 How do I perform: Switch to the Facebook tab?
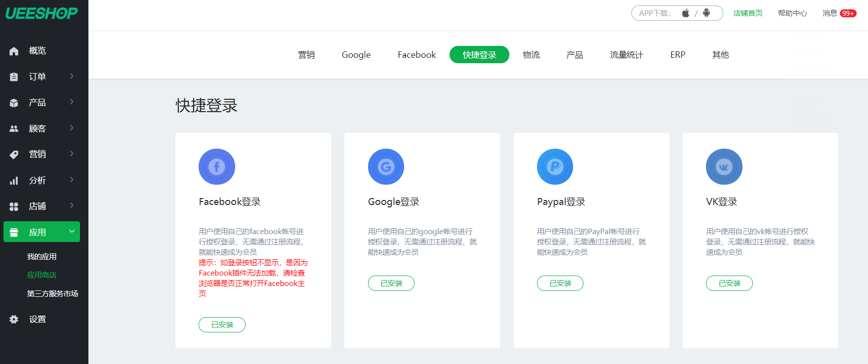pos(417,55)
